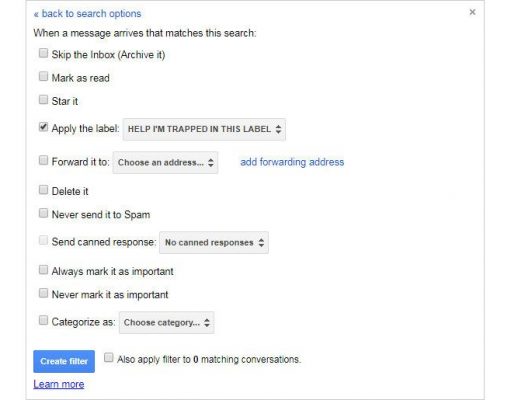Click the Create filter button
511x400 pixels.
(x=64, y=361)
